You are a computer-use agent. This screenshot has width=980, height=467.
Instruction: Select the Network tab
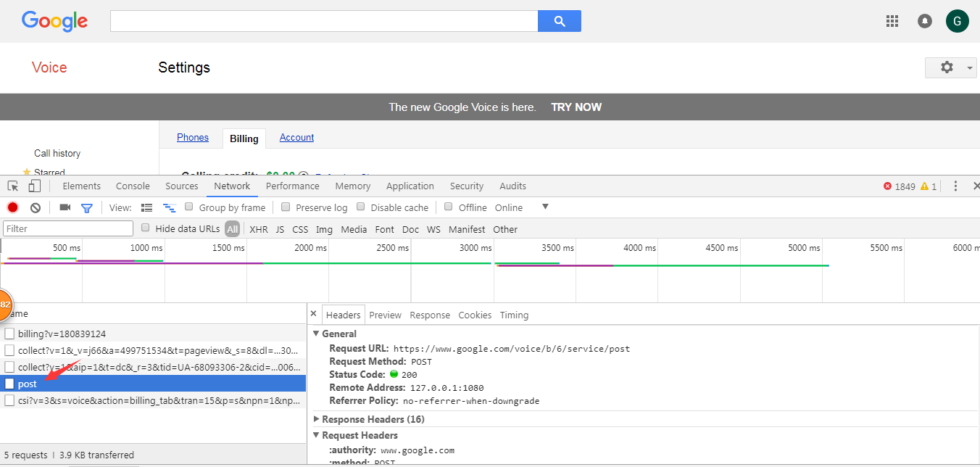point(232,186)
